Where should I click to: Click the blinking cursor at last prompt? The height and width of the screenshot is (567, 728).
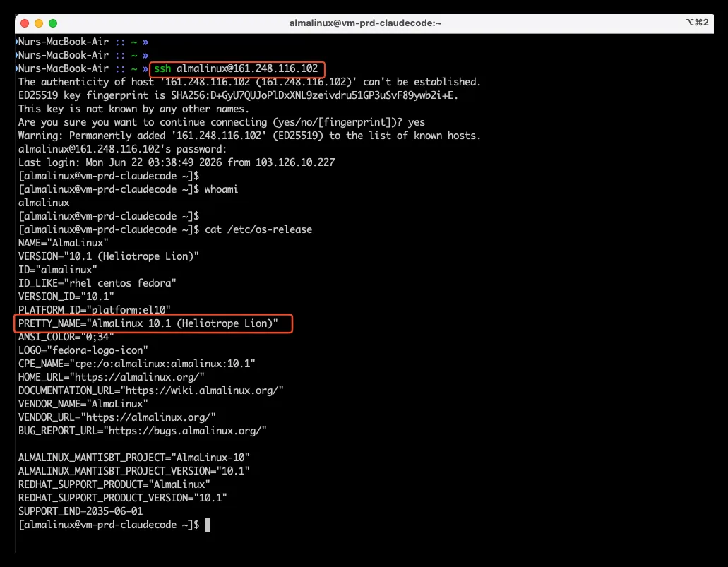(x=208, y=525)
